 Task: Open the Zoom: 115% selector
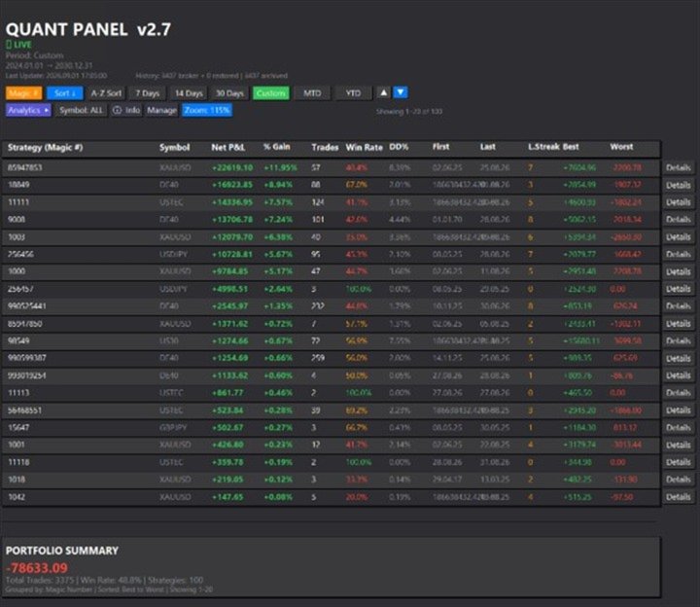click(x=207, y=110)
